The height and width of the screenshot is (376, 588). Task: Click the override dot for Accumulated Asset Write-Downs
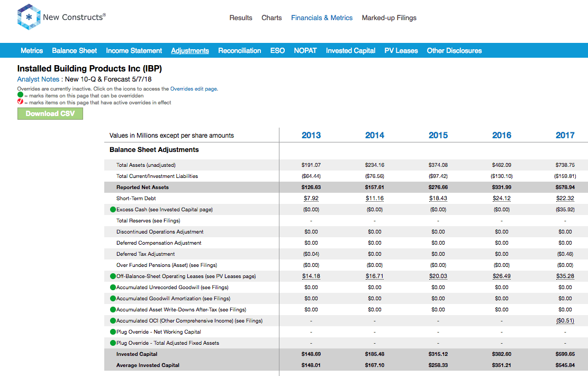coord(113,310)
